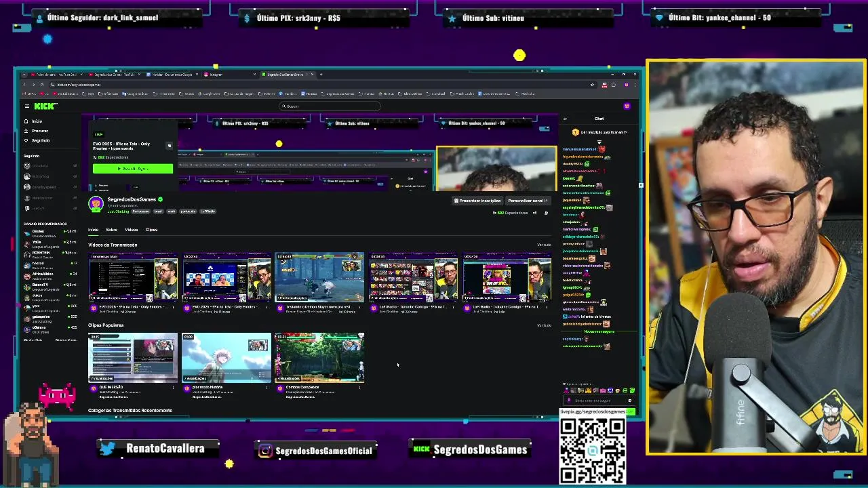Click the green Assistir Agora button
The width and height of the screenshot is (868, 488).
click(133, 168)
